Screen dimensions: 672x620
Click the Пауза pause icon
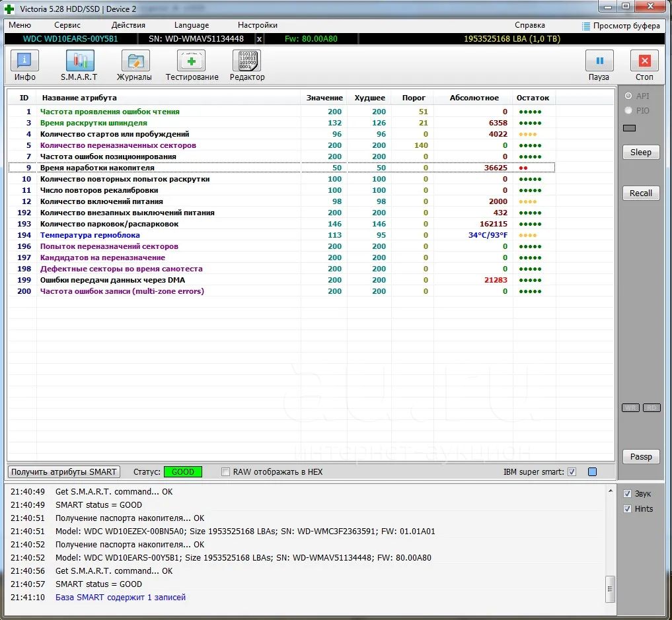599,61
